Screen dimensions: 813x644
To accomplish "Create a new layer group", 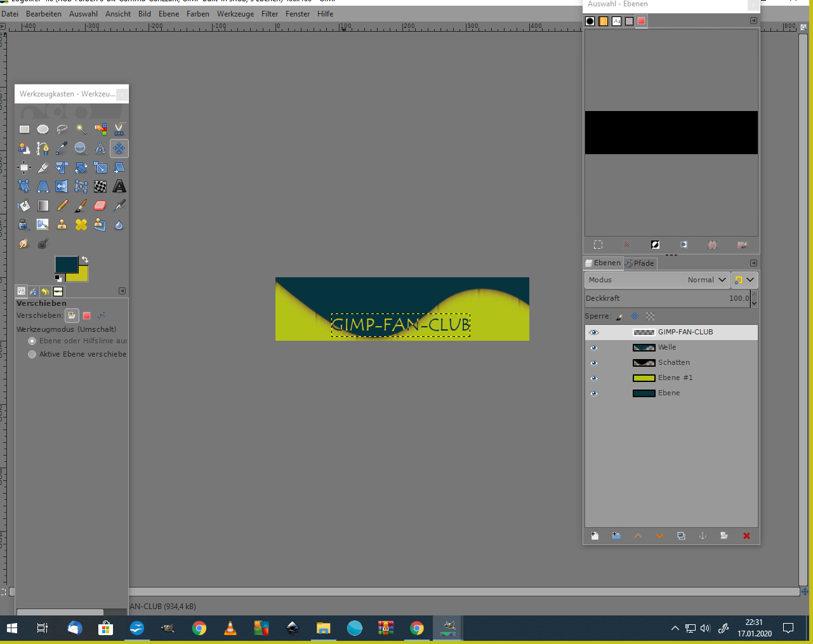I will [x=616, y=536].
